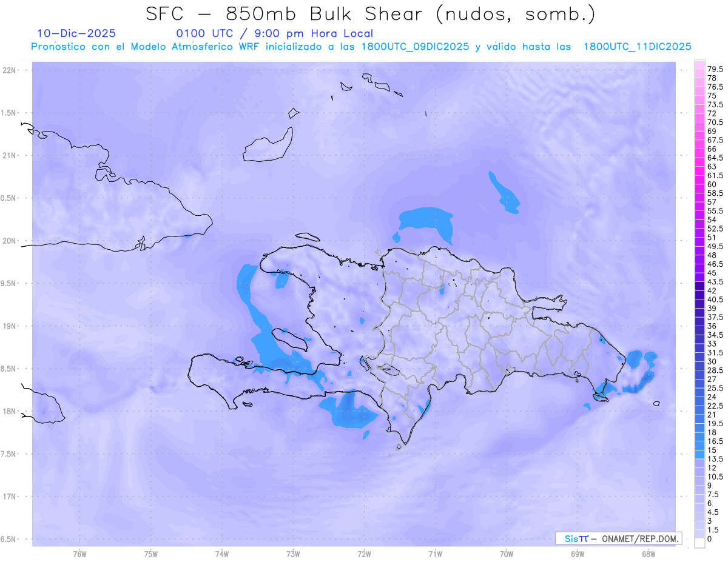Viewport: 728px width, 562px height.
Task: Click the "6.5N" latitude axis label
Action: click(9, 539)
